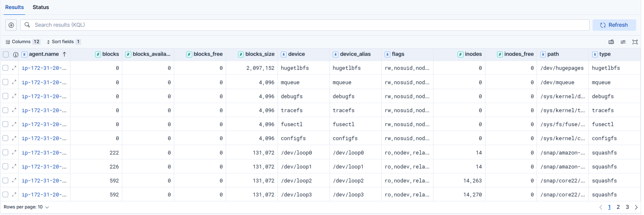The height and width of the screenshot is (215, 644).
Task: Expand the configfs row details
Action: [14, 138]
